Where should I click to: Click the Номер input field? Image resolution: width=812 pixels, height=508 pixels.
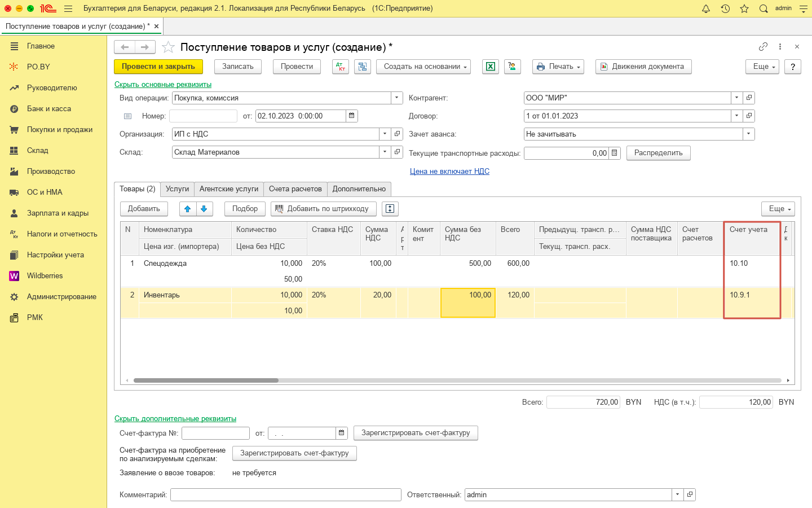pos(203,116)
